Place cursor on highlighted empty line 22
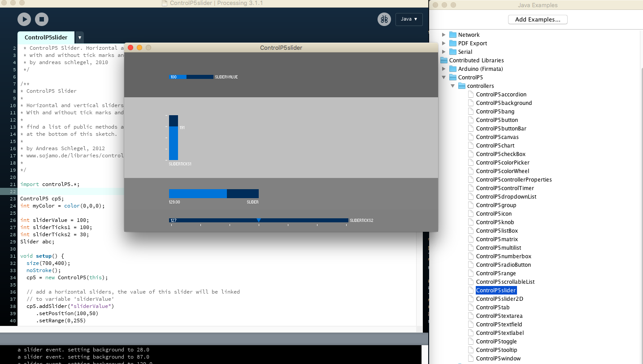 (72, 191)
